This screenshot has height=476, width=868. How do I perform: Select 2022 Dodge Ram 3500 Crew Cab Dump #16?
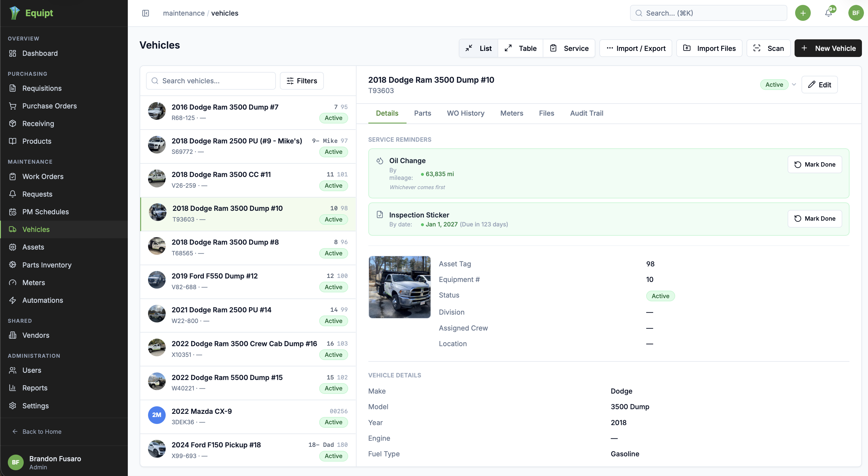coord(248,349)
